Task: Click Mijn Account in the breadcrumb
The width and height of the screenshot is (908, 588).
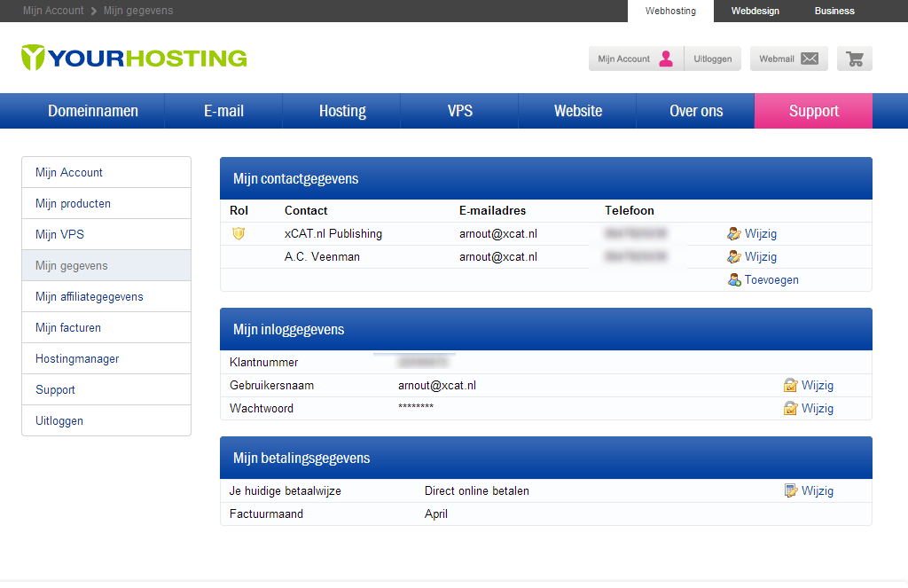Action: pos(53,11)
